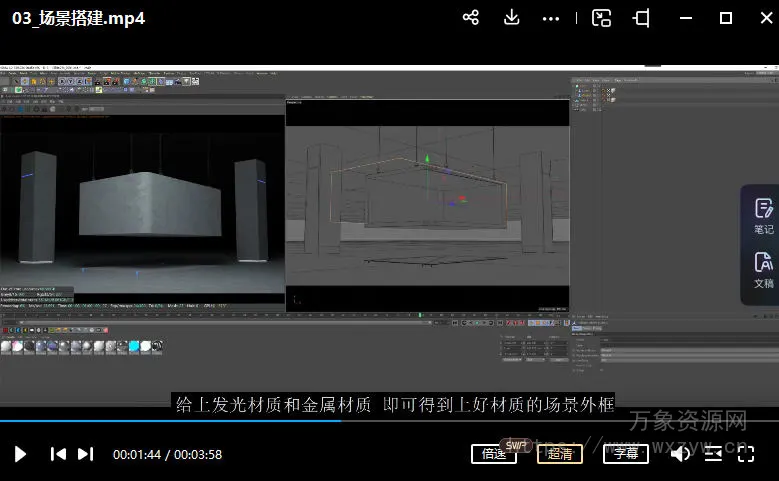Open the 笔记 notes panel
Screen dimensions: 779x481
click(763, 216)
